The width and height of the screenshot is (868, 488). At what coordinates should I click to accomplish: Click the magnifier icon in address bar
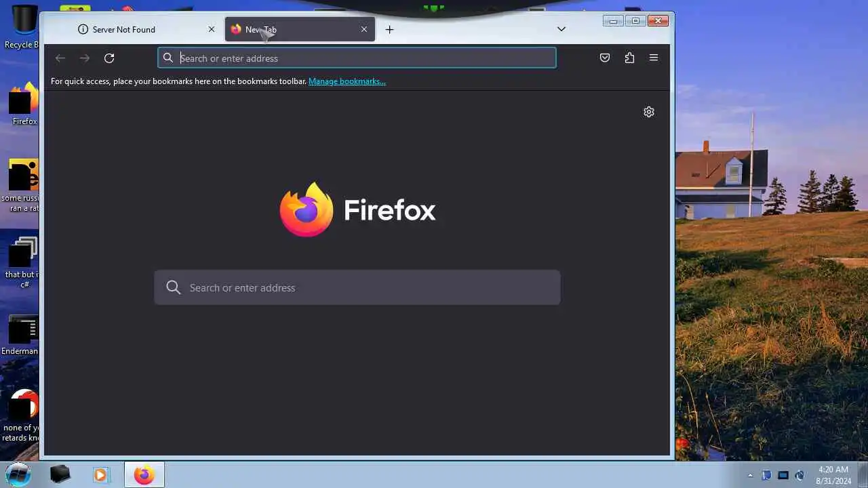[x=168, y=58]
